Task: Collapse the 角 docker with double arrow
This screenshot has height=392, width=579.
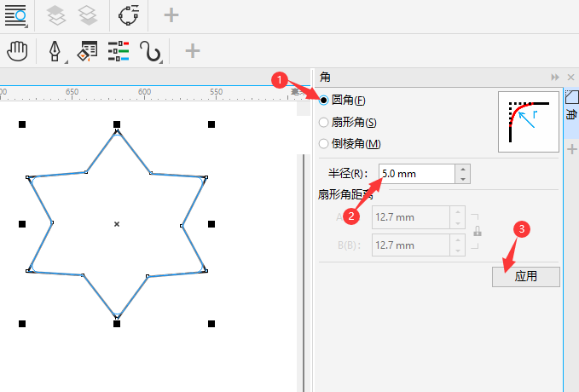Action: tap(554, 78)
